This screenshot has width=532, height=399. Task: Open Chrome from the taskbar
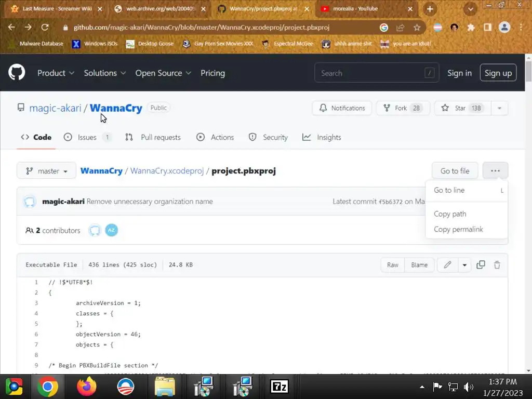pos(48,387)
